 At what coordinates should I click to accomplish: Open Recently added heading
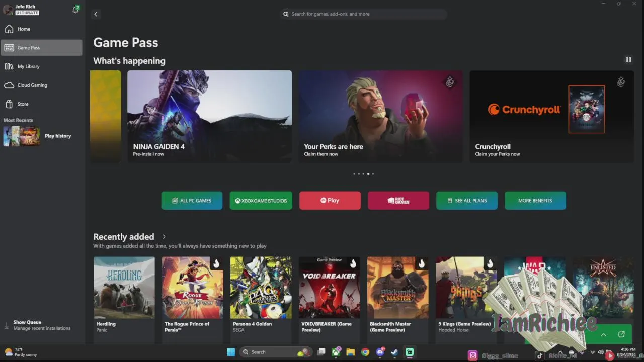(x=124, y=237)
